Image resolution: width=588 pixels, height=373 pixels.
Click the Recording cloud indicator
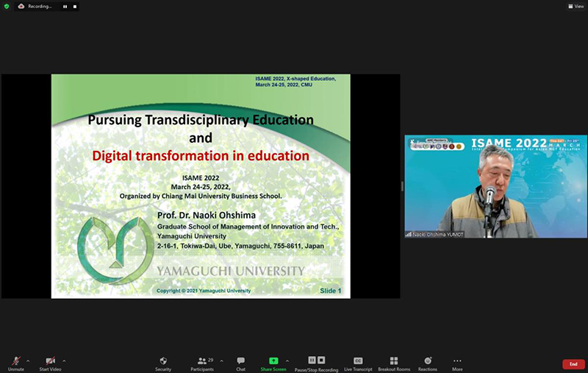(x=21, y=7)
